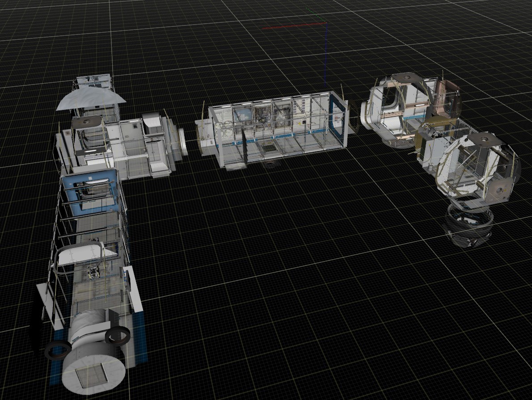Select the transparent cupola ring below the right module

coord(469,224)
